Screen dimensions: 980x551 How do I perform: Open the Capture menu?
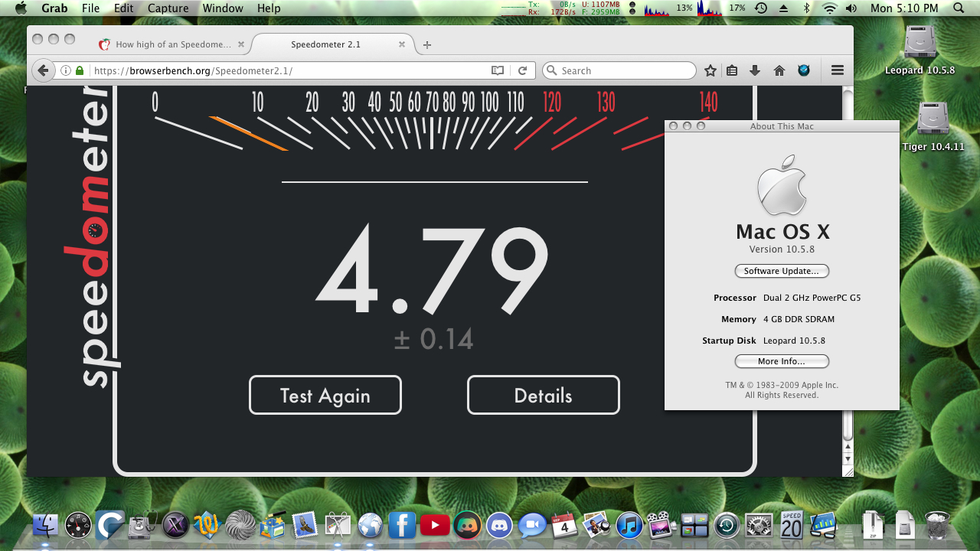[168, 8]
